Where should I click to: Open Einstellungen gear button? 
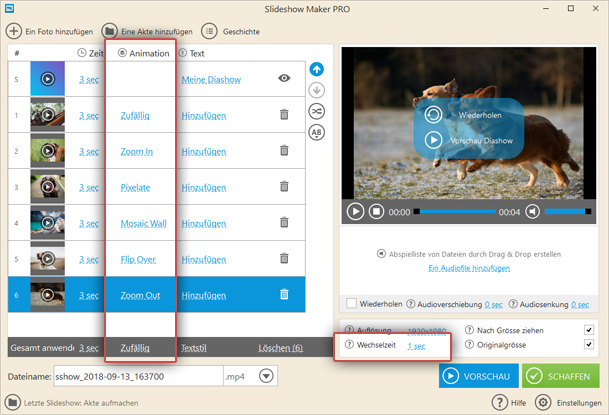pos(543,403)
